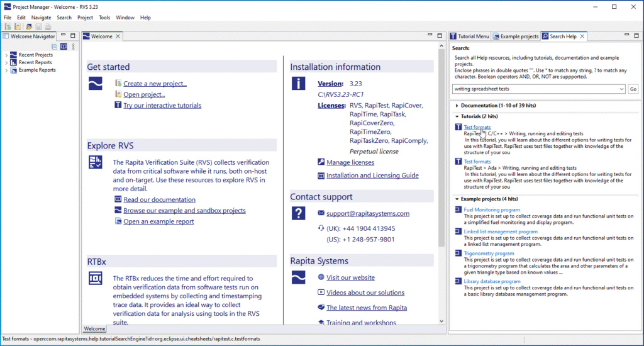Click support@rapitasystems.com email link

coord(368,214)
